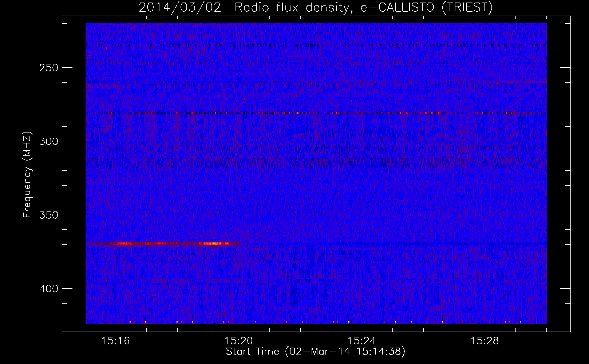Viewport: 589px width, 364px height.
Task: Click the 'Frequency (MHZ)' axis label
Action: (x=27, y=175)
